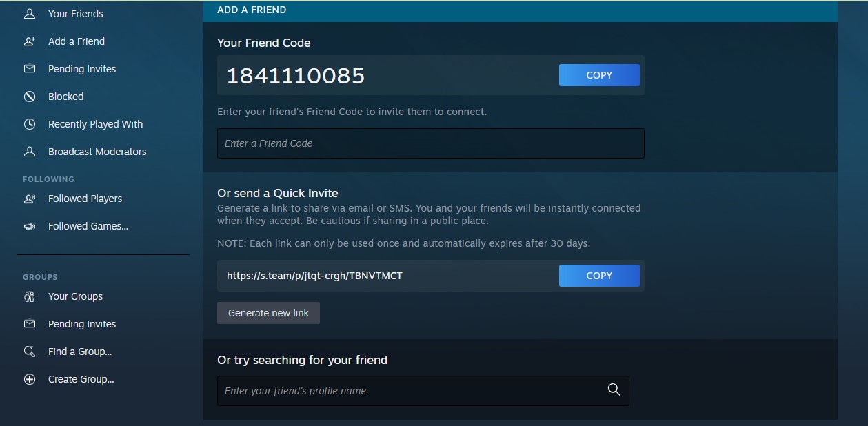Open Pending Invites under Groups
Image resolution: width=868 pixels, height=426 pixels.
click(81, 324)
